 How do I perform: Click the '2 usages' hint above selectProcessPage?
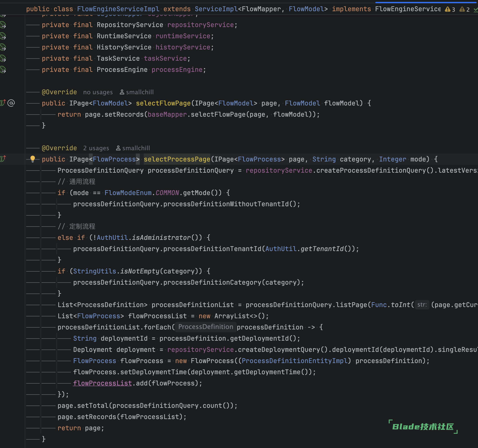pyautogui.click(x=96, y=148)
